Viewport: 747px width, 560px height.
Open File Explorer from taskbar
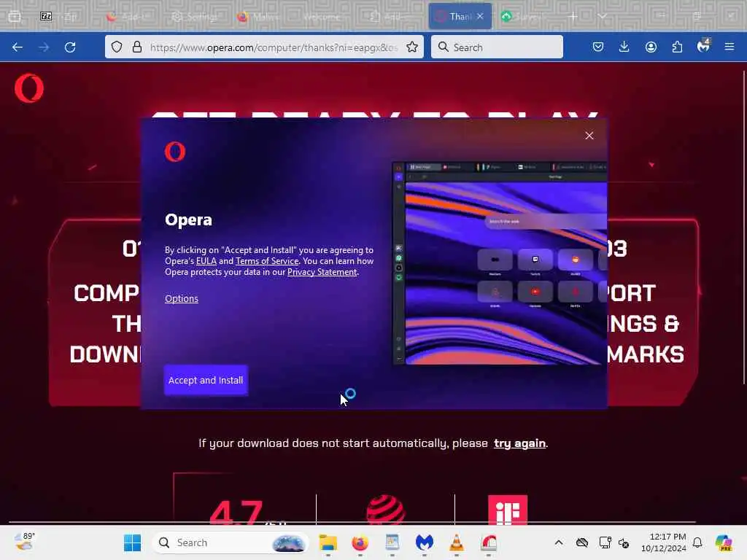(328, 542)
